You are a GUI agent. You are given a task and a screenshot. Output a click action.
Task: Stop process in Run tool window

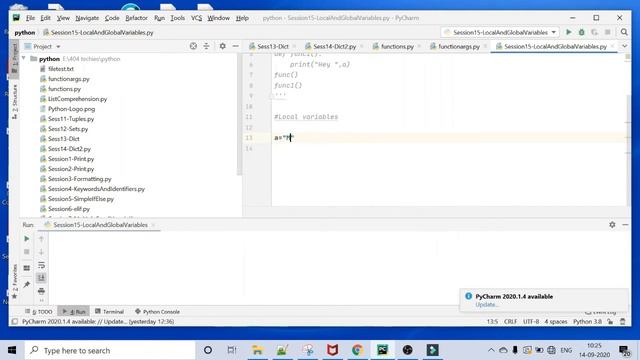coord(27,252)
